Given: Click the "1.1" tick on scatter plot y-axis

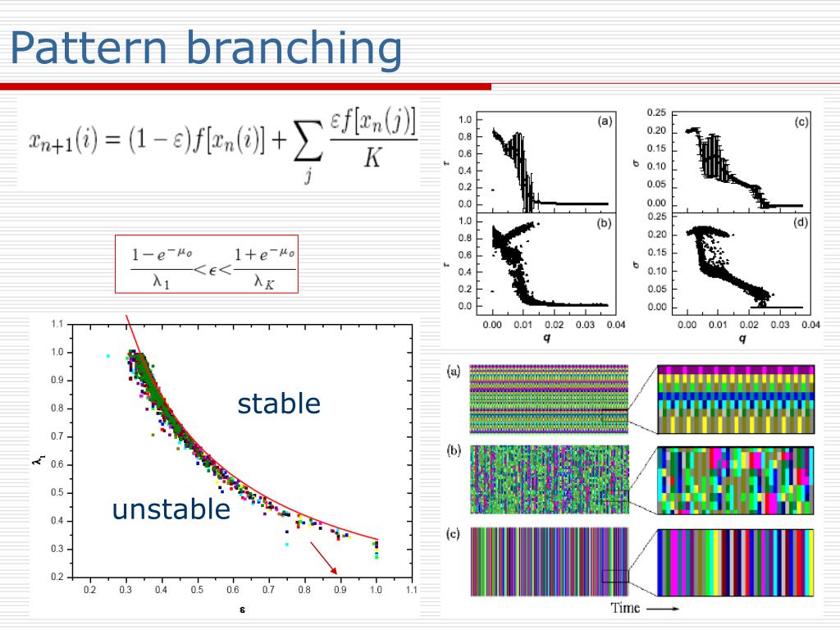Looking at the screenshot, I should coord(57,323).
